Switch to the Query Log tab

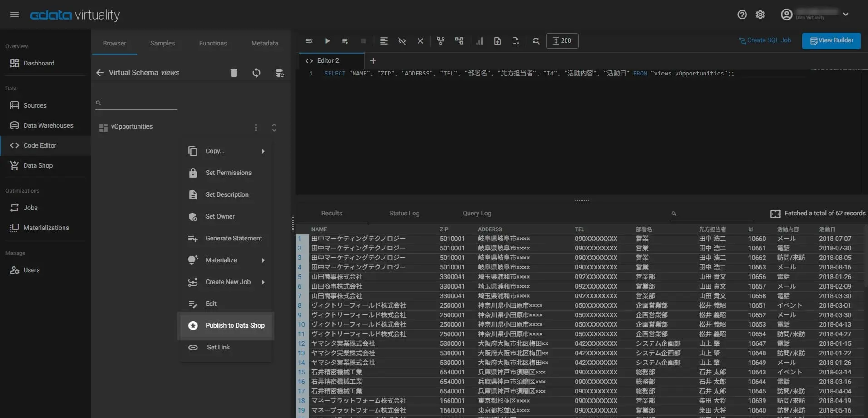[x=477, y=214]
